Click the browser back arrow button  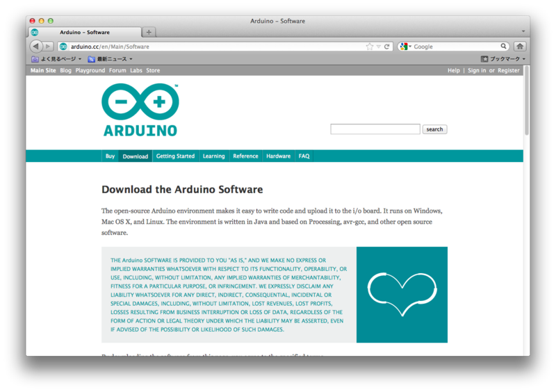(x=36, y=46)
